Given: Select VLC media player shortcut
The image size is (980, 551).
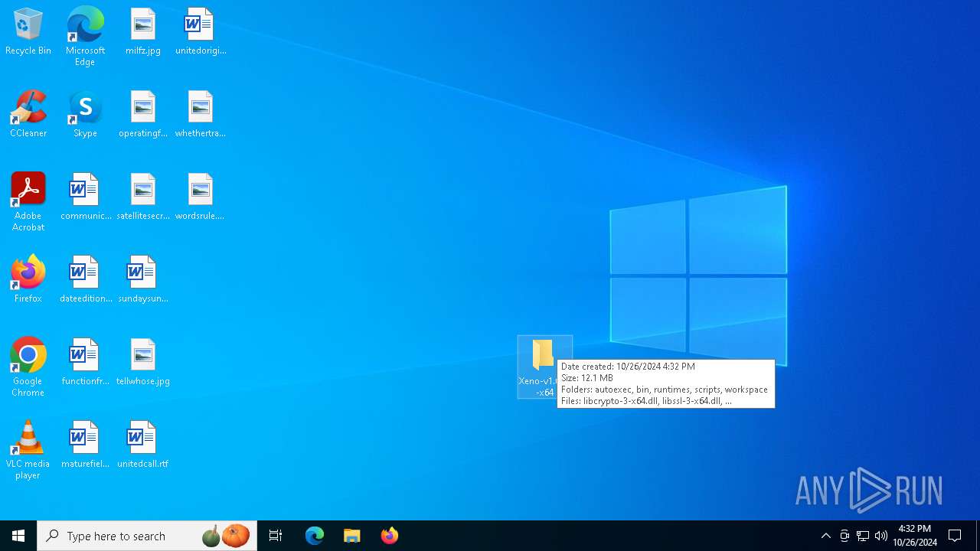Looking at the screenshot, I should click(x=28, y=450).
